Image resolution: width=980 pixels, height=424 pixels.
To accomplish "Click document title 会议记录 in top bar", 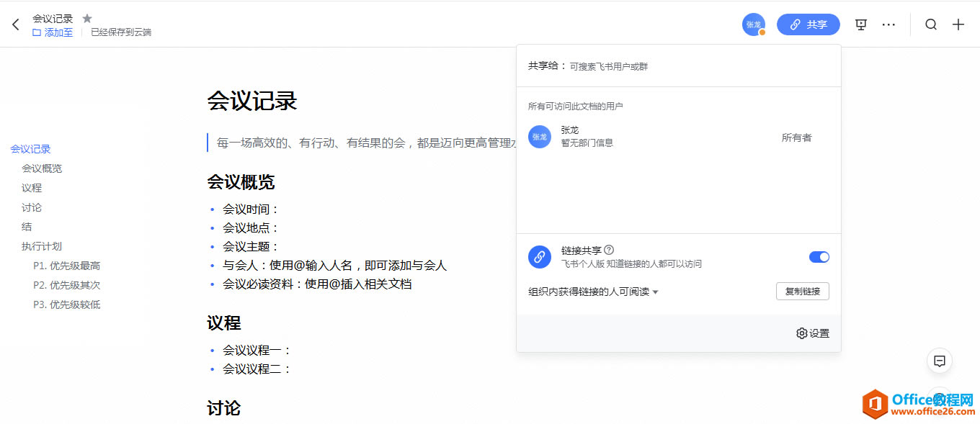I will pyautogui.click(x=53, y=19).
